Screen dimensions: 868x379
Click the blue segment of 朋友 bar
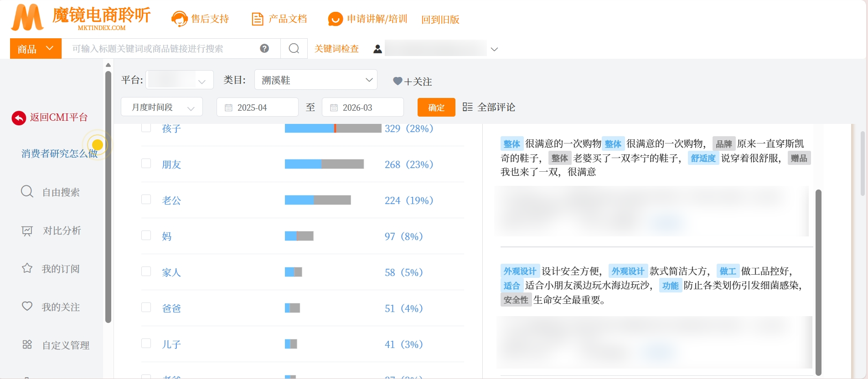click(303, 164)
